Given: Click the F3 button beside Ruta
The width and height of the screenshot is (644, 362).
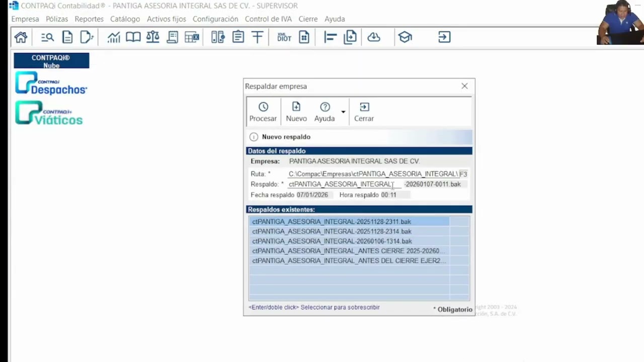Looking at the screenshot, I should [463, 174].
